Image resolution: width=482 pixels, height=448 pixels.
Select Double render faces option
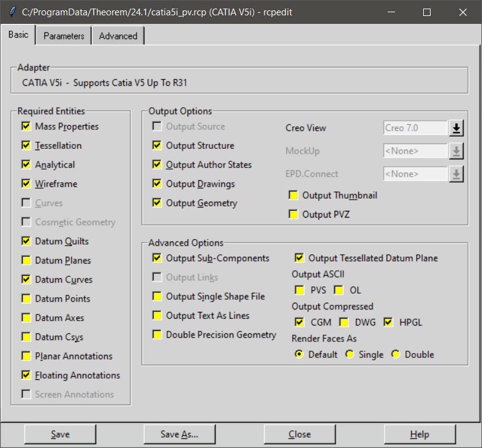point(395,354)
